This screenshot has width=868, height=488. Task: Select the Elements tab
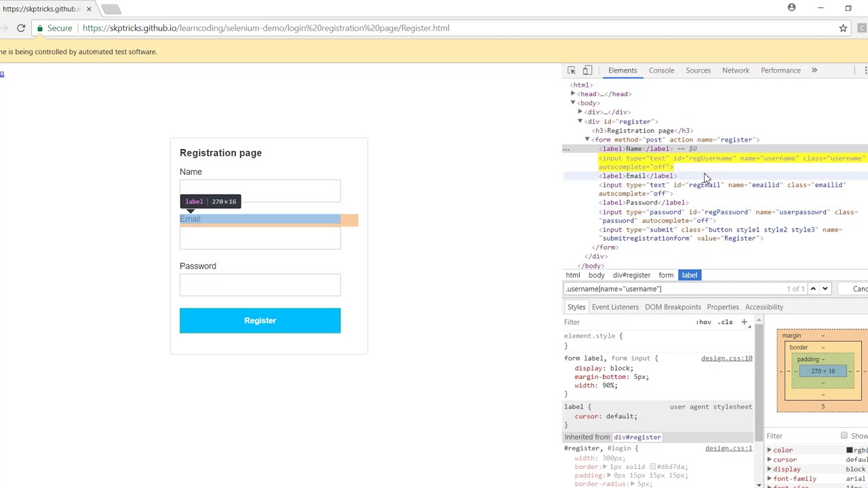pos(623,70)
